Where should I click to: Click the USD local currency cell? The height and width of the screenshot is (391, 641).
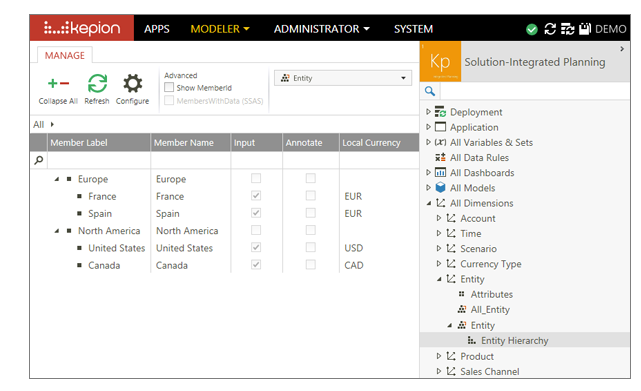pos(354,248)
